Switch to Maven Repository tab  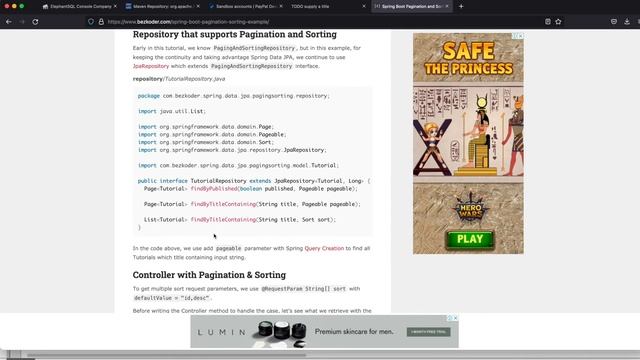pos(162,6)
